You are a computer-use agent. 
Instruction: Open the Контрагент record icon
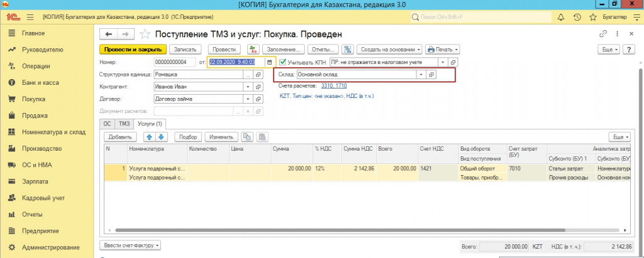258,87
